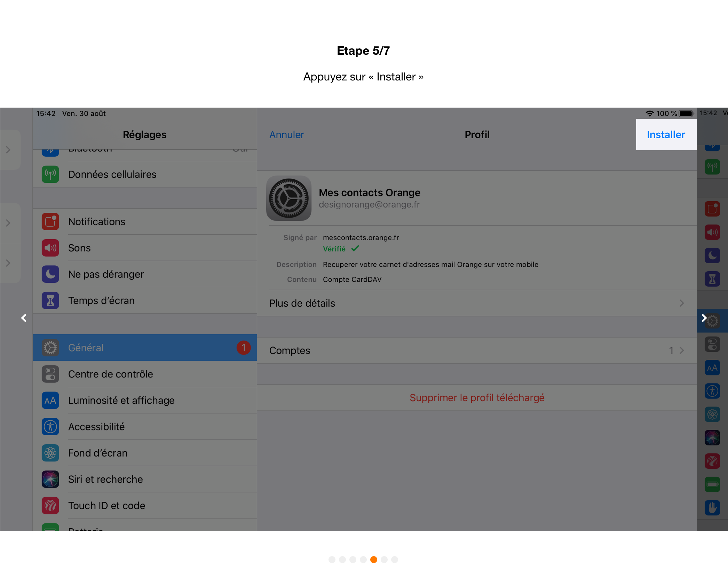728x584 pixels.
Task: Open the Centre de contrôle icon
Action: click(x=50, y=374)
